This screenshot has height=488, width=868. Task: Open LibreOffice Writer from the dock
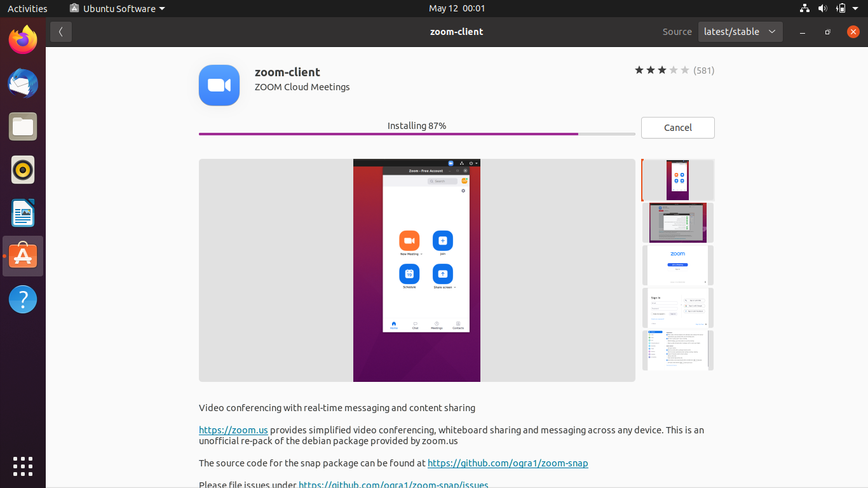[x=22, y=213]
